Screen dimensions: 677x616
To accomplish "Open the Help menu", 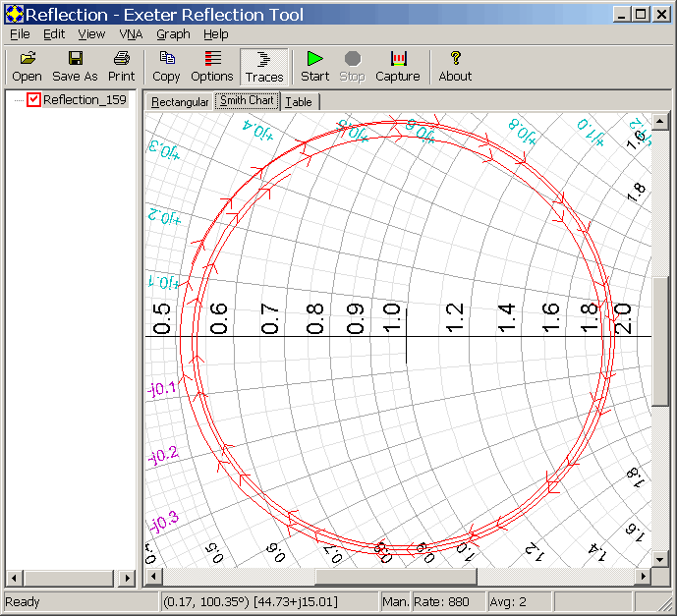I will click(216, 34).
